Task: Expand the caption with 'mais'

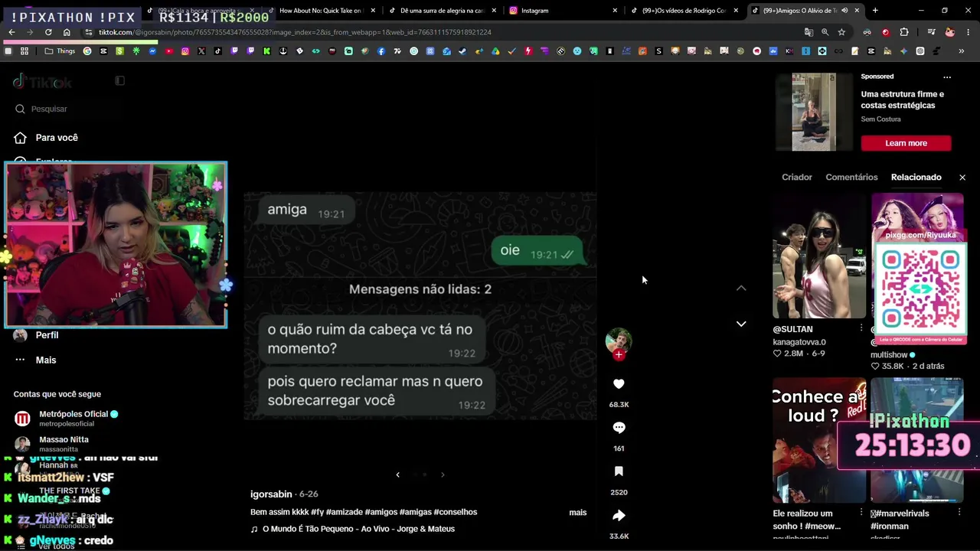Action: click(578, 512)
